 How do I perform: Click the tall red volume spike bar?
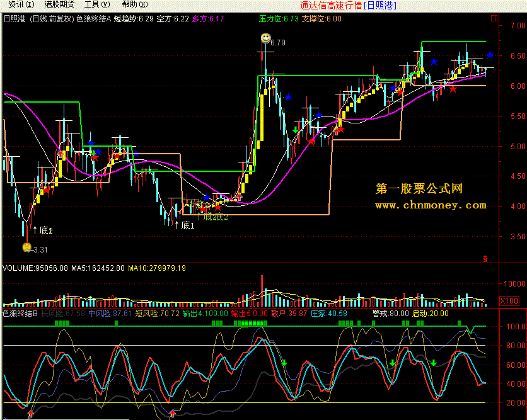pyautogui.click(x=262, y=291)
